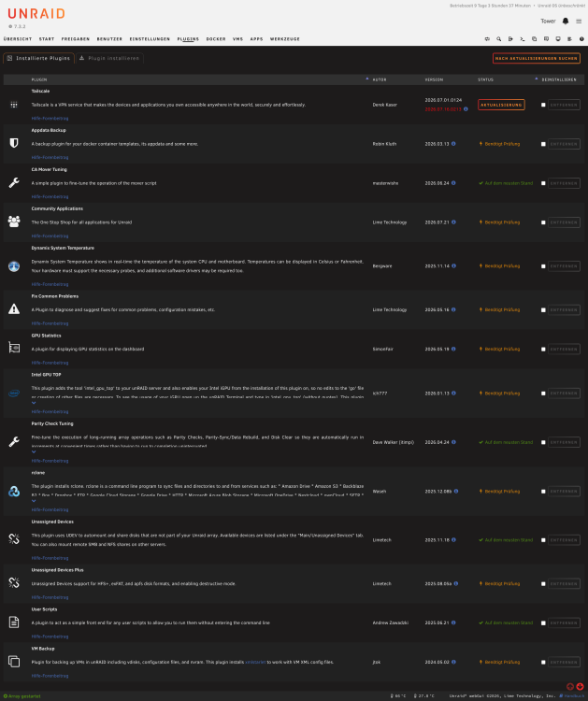The image size is (588, 701).
Task: Click Entfernen for Unassigned Devices
Action: pyautogui.click(x=564, y=540)
